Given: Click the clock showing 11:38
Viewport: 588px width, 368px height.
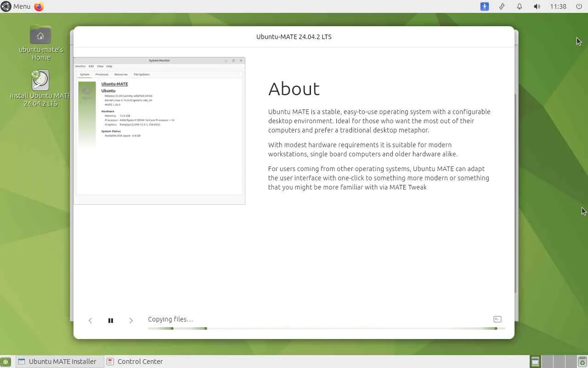Looking at the screenshot, I should 558,6.
